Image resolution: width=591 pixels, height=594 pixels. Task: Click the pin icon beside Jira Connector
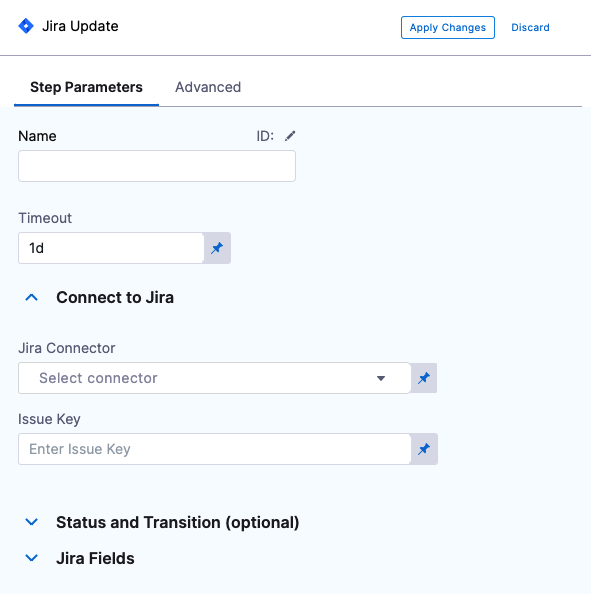click(x=424, y=378)
